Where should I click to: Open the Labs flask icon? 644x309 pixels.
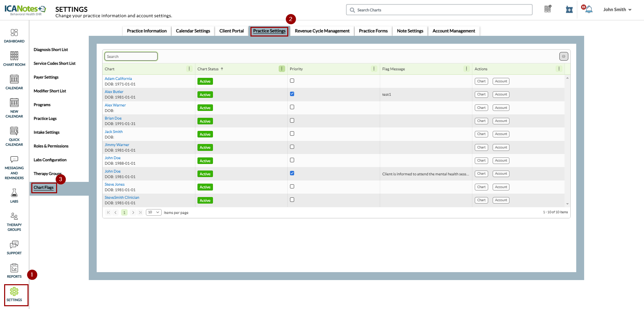(14, 195)
